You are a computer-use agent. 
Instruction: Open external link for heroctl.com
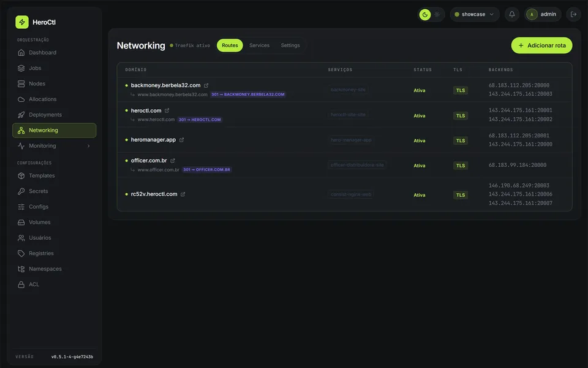pyautogui.click(x=167, y=110)
